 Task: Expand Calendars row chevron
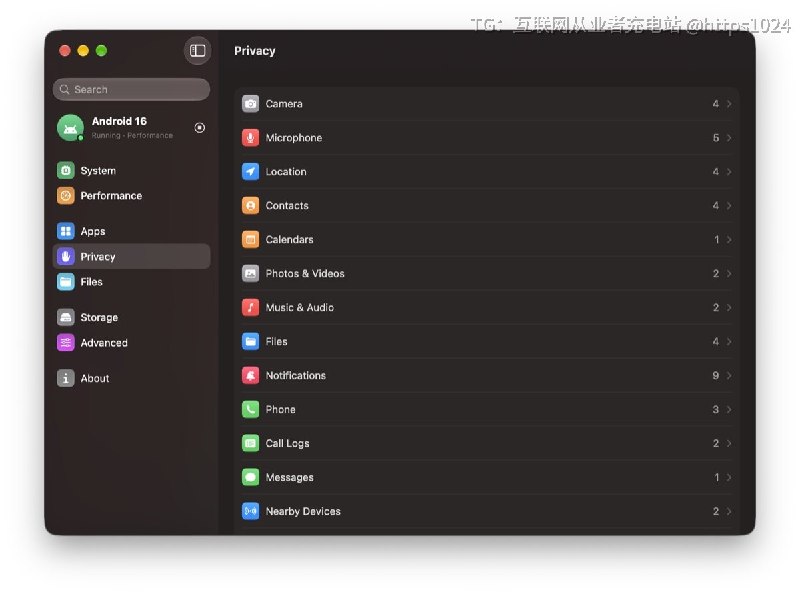[729, 239]
